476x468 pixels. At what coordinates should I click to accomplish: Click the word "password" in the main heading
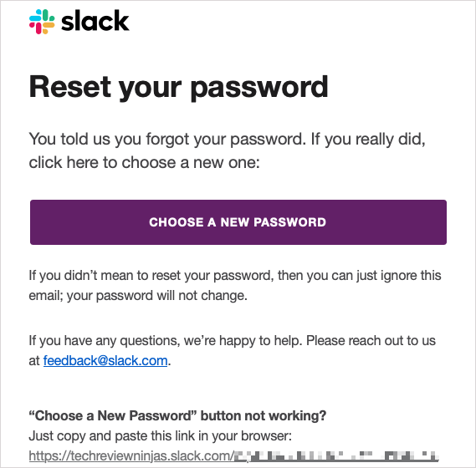[259, 89]
